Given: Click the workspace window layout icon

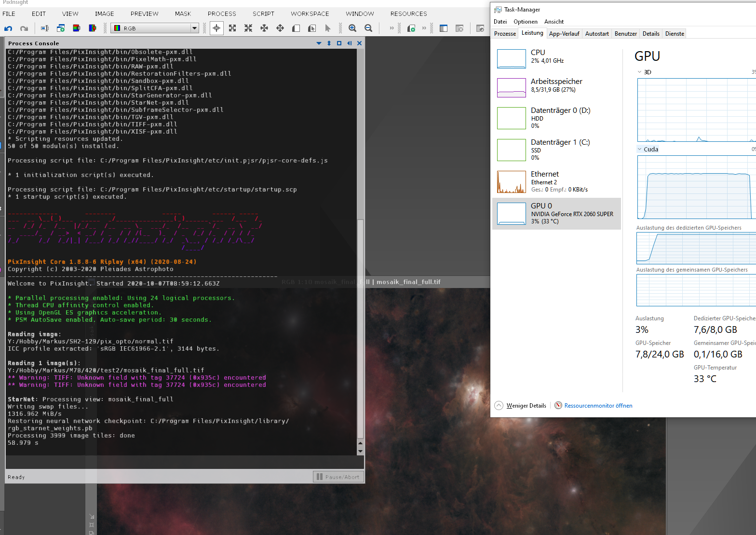Looking at the screenshot, I should click(444, 28).
